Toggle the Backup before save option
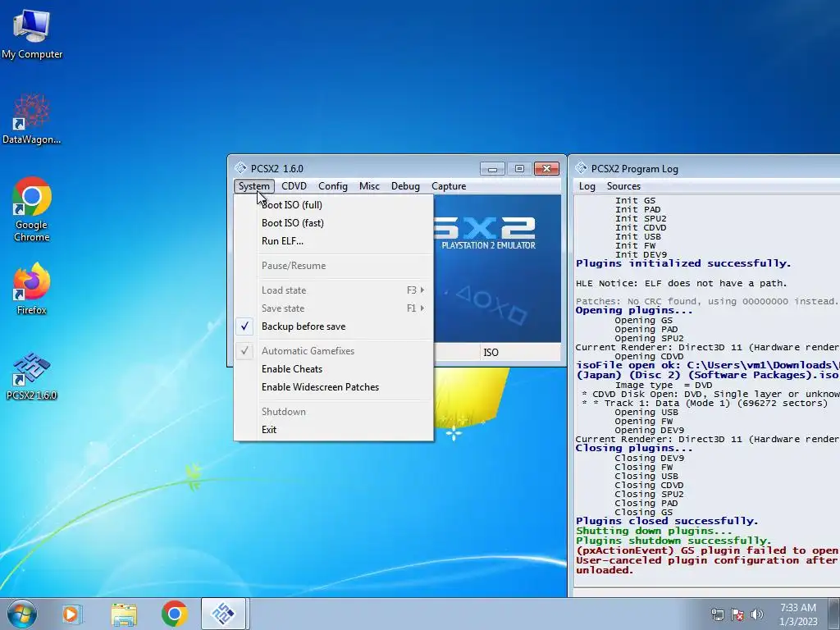 click(x=333, y=326)
